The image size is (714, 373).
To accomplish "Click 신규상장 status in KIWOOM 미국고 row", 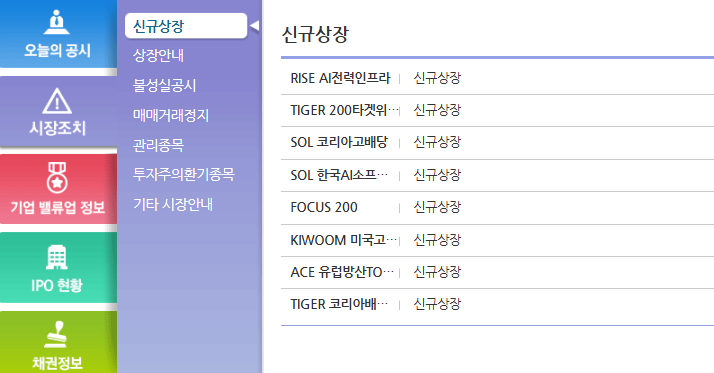I will pos(437,240).
